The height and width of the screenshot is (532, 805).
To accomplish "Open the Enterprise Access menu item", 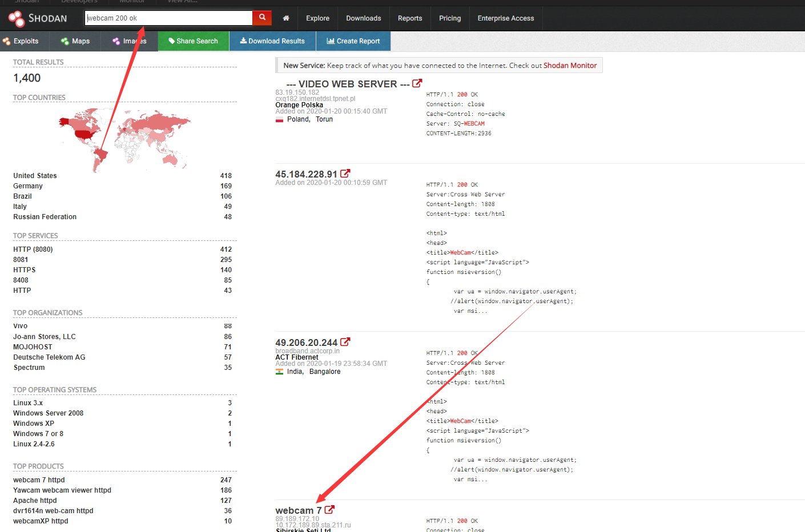I will (x=506, y=18).
